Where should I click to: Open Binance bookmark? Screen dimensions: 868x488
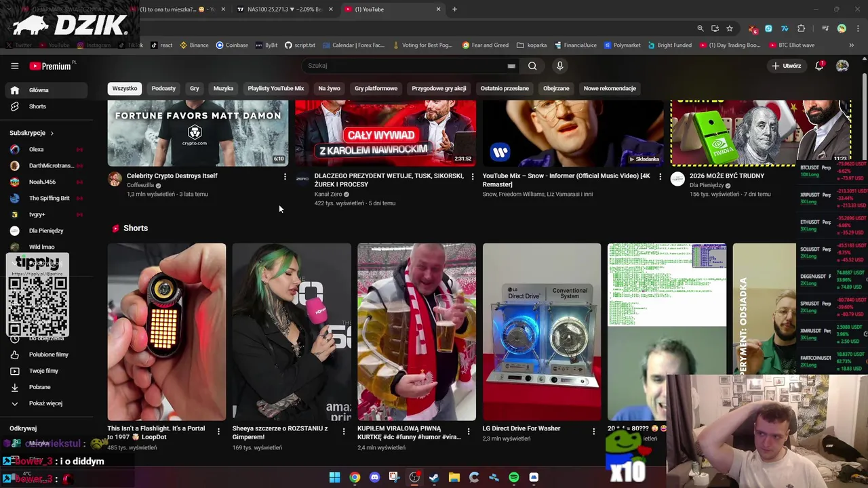click(194, 45)
